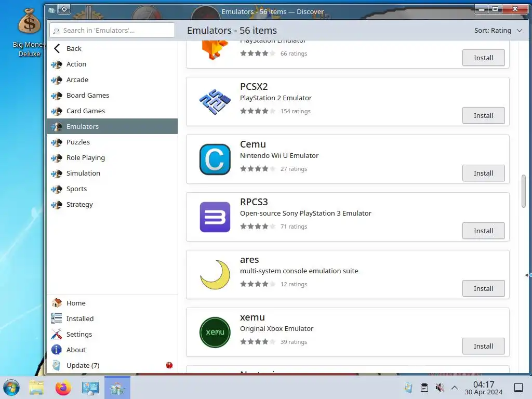
Task: Click the muted volume tray icon
Action: pos(440,388)
